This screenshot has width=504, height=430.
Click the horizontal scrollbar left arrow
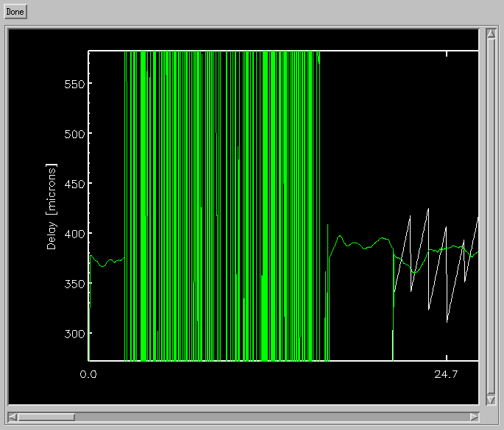tap(12, 417)
